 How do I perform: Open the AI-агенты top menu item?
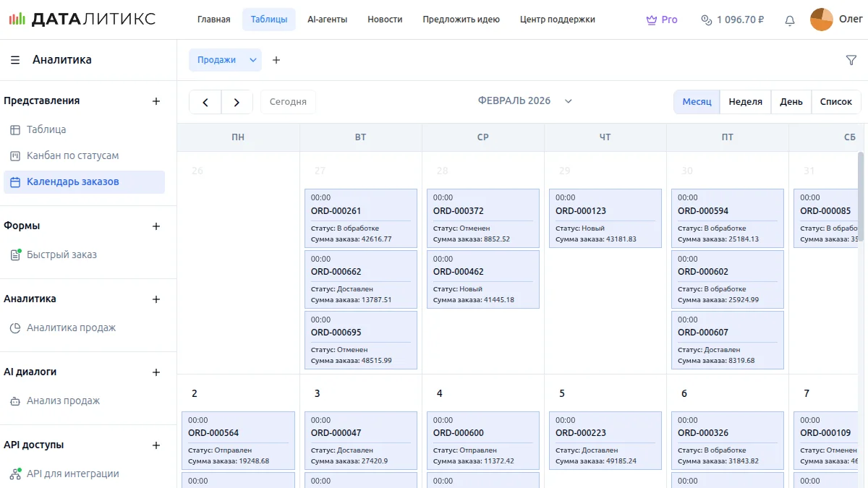[x=327, y=20]
